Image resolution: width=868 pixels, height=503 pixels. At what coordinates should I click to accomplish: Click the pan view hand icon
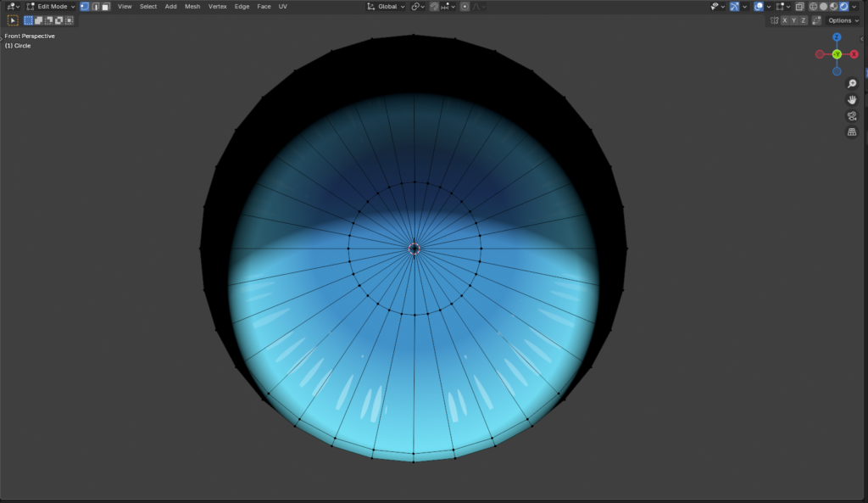[x=852, y=100]
